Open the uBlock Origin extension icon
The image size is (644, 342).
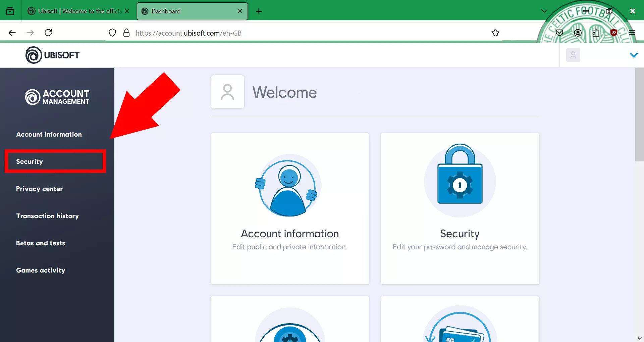(614, 33)
